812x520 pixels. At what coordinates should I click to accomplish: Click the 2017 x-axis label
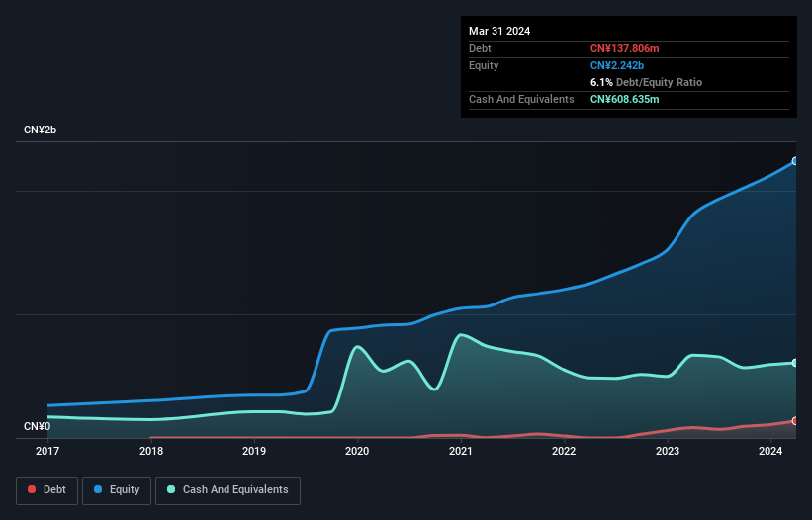pos(47,451)
